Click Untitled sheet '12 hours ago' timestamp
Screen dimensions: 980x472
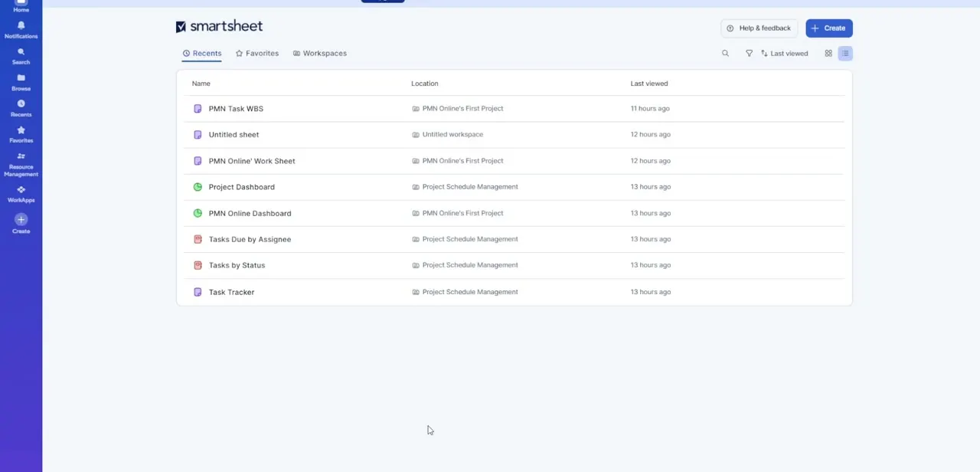coord(650,135)
